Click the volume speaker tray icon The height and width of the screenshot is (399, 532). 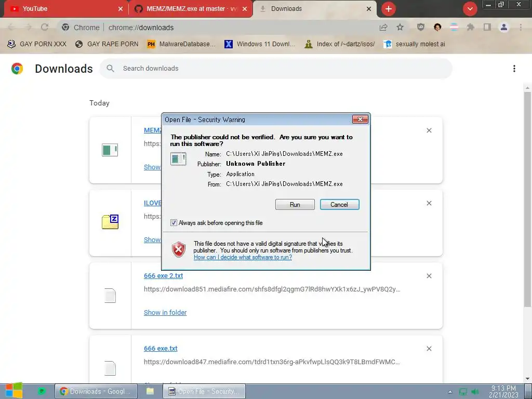475,392
